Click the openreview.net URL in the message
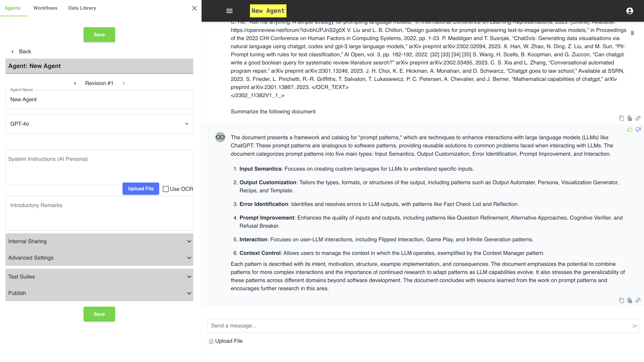This screenshot has width=644, height=362. coord(288,30)
